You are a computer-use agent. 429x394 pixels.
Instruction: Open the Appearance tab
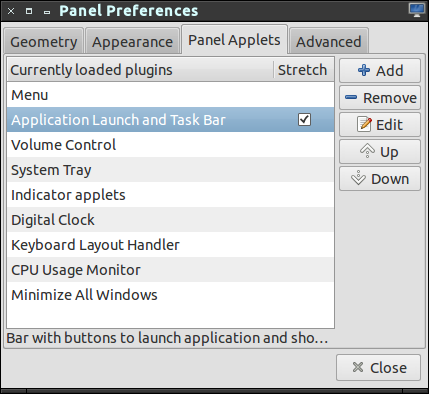[132, 41]
